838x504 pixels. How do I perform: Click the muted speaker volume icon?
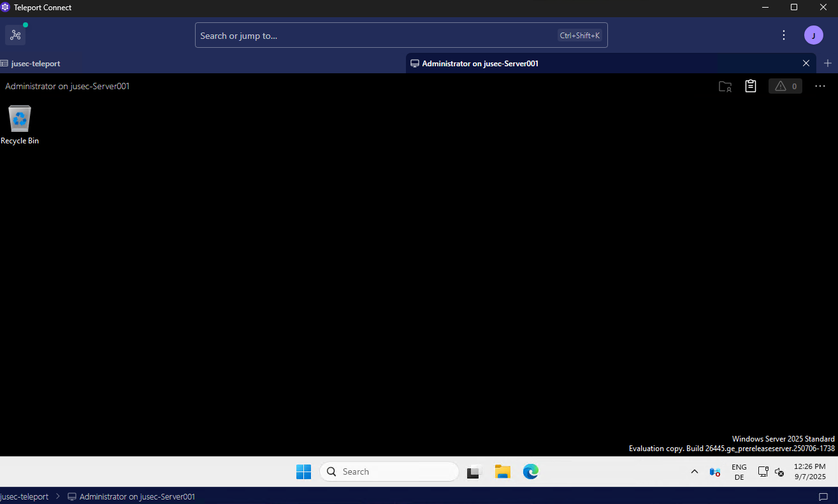point(779,472)
